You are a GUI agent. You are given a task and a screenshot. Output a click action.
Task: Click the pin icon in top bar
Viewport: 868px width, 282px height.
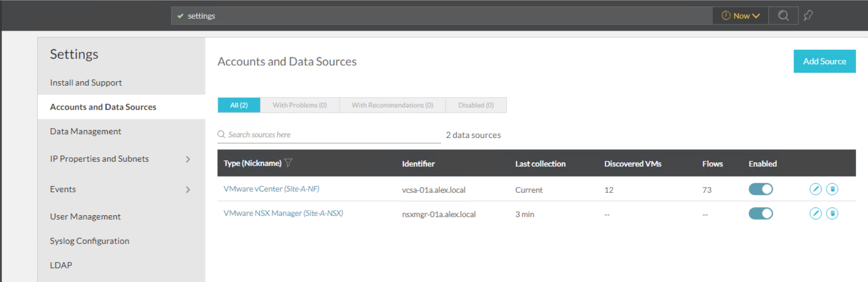(808, 16)
